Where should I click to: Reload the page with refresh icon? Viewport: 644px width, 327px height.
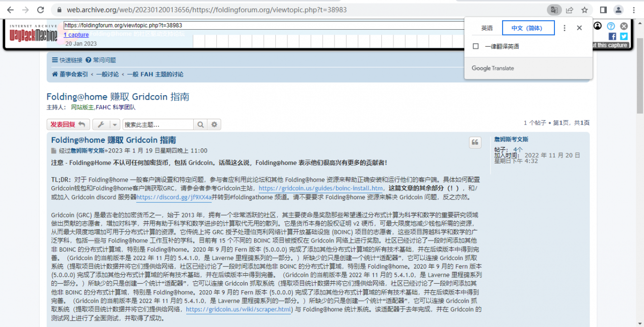click(x=41, y=10)
